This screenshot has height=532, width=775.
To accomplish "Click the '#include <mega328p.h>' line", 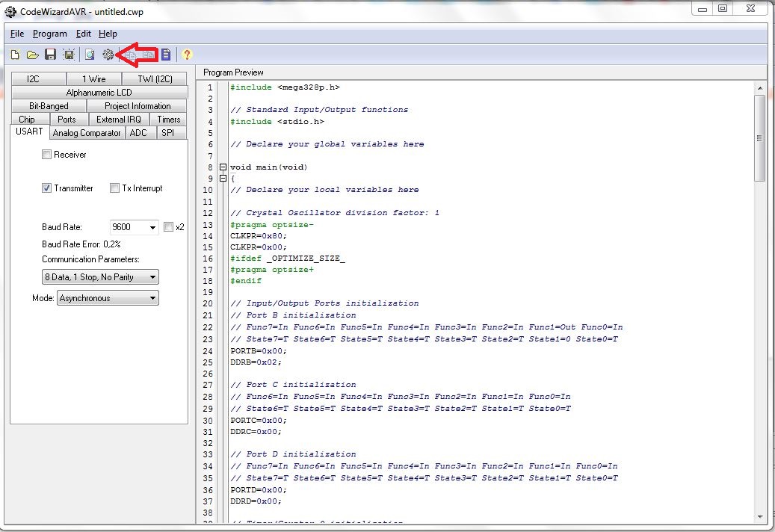I will coord(285,87).
